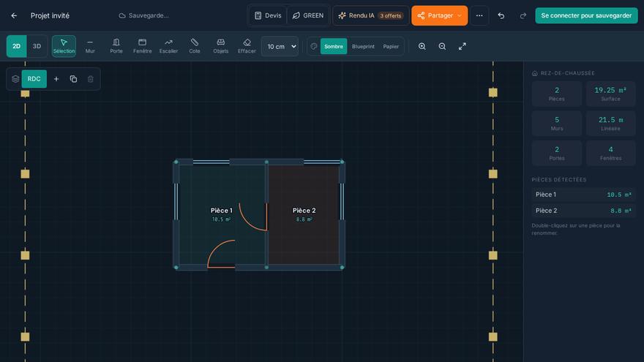Click the REZ-DE-CHAUSSÉE panel heading
This screenshot has height=362, width=644.
568,73
